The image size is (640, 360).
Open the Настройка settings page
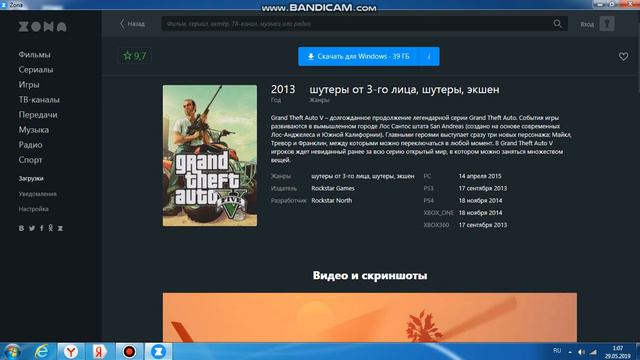pyautogui.click(x=33, y=209)
